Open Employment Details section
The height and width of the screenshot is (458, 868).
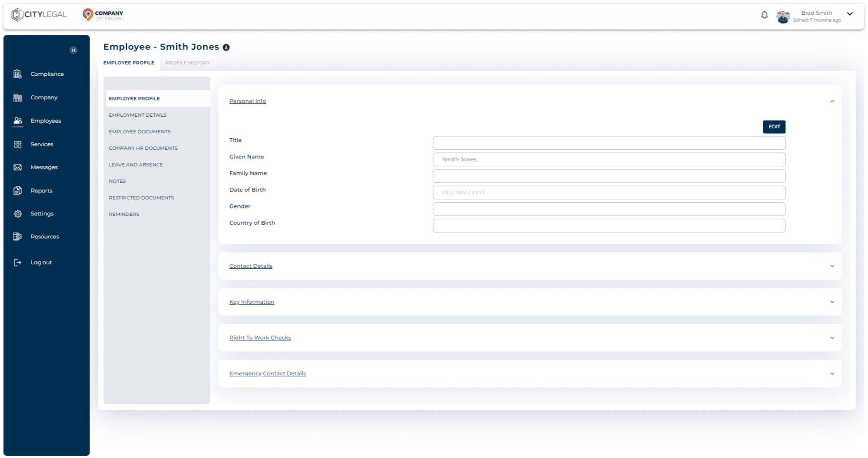[x=138, y=115]
